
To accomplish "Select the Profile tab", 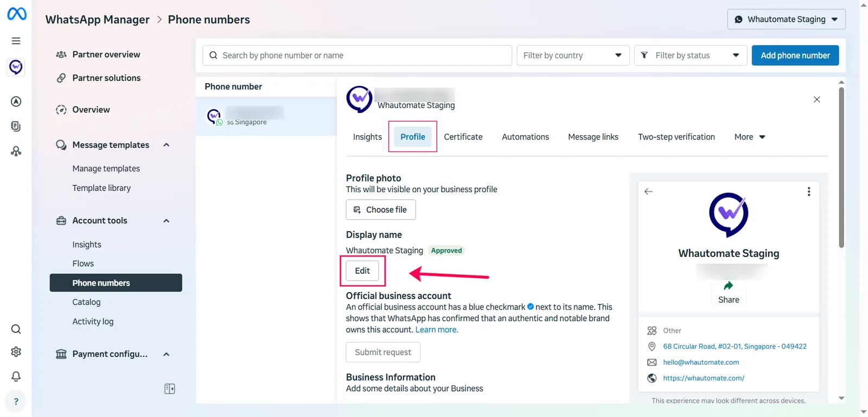I will (x=413, y=137).
